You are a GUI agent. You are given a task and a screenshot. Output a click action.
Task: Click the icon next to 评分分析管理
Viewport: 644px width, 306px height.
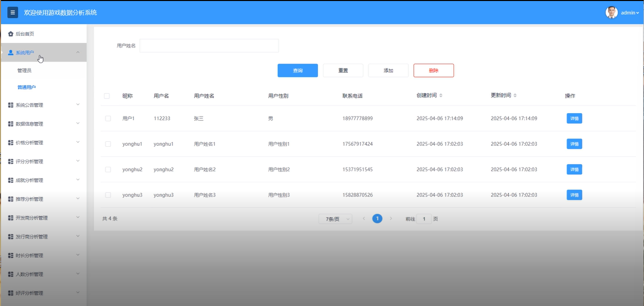tap(10, 161)
